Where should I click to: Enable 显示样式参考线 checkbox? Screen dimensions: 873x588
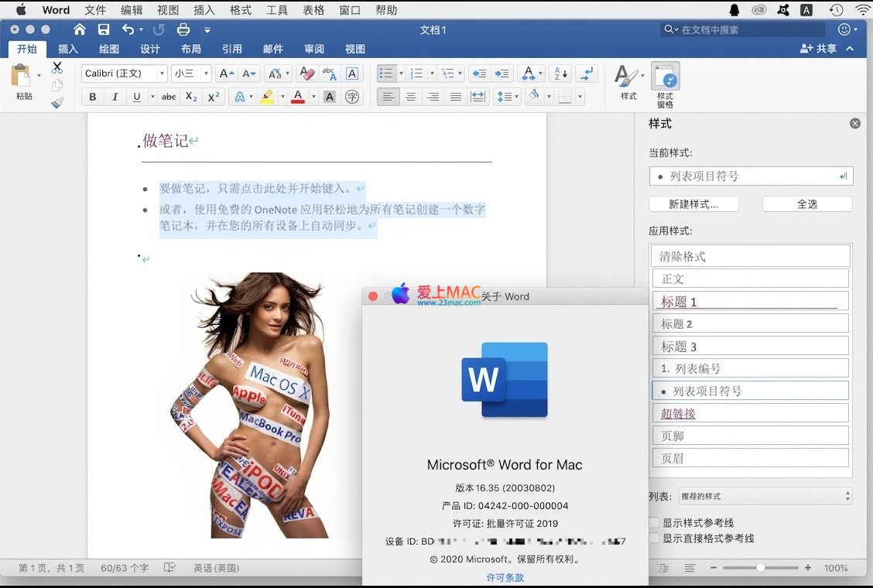655,523
